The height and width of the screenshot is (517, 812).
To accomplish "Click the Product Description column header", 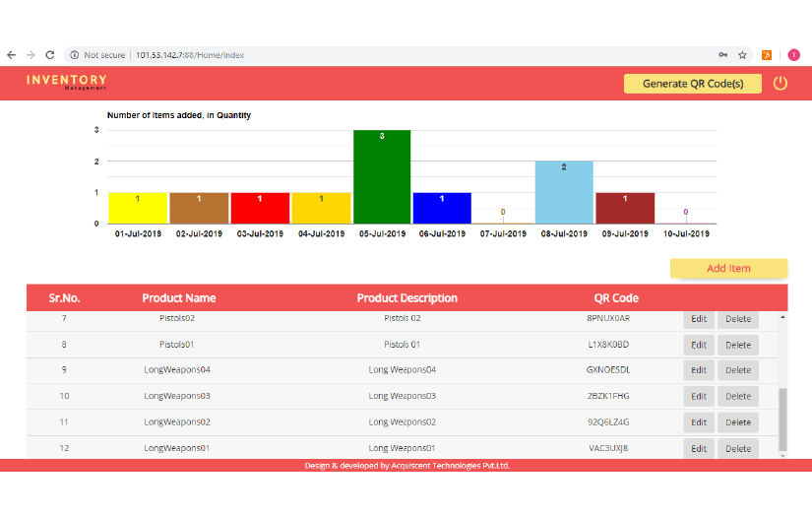I will [407, 297].
